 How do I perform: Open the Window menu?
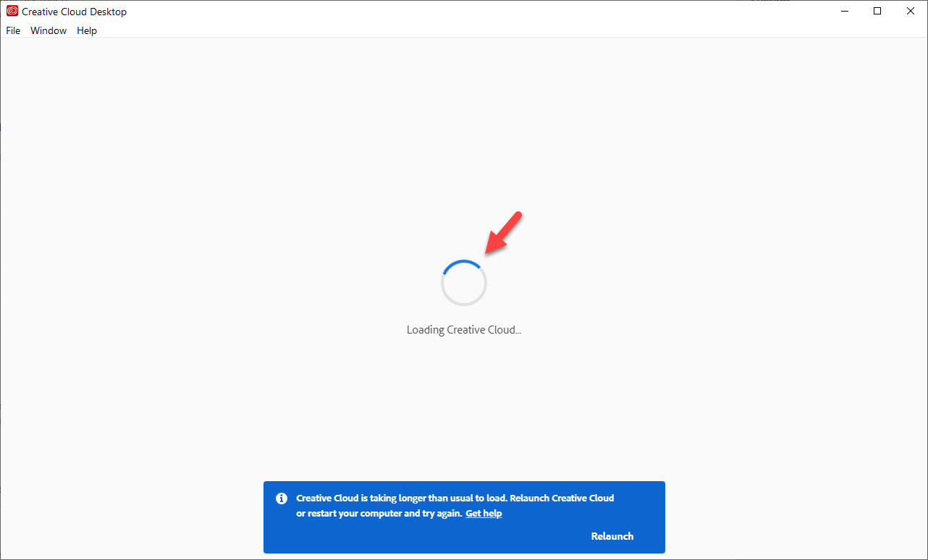tap(48, 30)
